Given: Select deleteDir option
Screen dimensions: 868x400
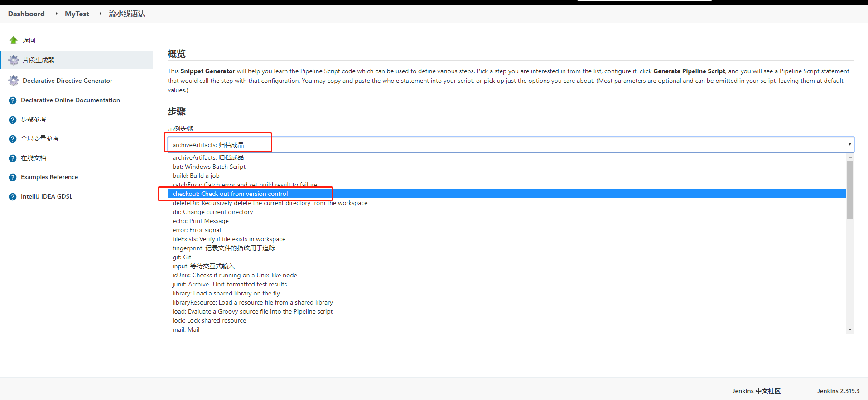Looking at the screenshot, I should (x=507, y=203).
